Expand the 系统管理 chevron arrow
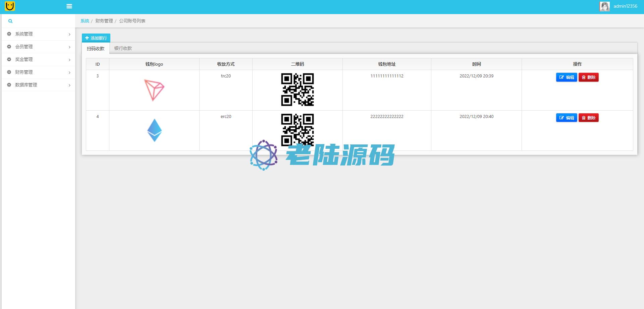This screenshot has height=309, width=644. click(x=69, y=34)
